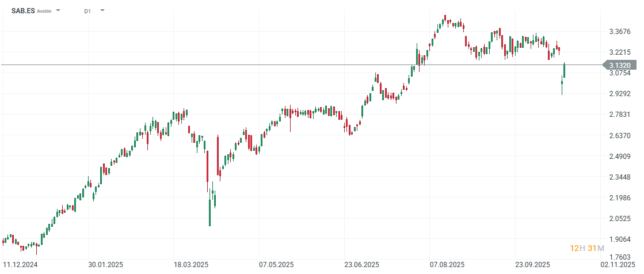
Task: Click the Acción instrument type label
Action: [x=45, y=11]
